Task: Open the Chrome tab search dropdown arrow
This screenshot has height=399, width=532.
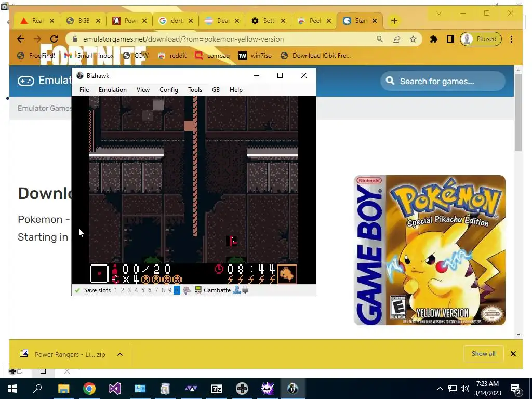Action: (438, 13)
